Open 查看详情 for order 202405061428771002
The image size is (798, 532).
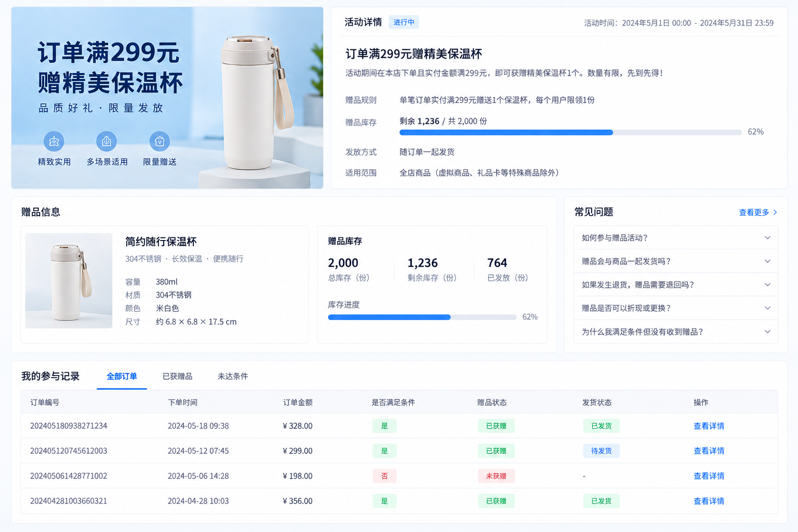pos(709,475)
